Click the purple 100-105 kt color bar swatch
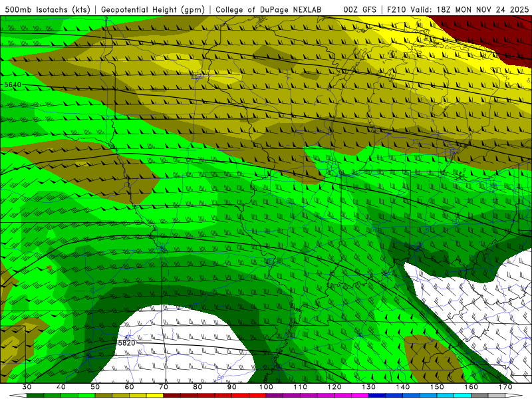The height and width of the screenshot is (399, 532). (275, 396)
